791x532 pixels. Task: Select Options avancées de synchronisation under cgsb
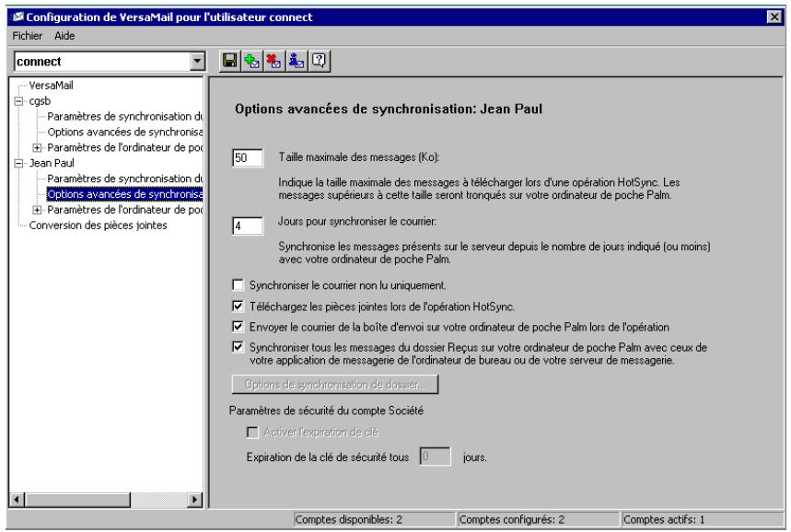[x=124, y=133]
